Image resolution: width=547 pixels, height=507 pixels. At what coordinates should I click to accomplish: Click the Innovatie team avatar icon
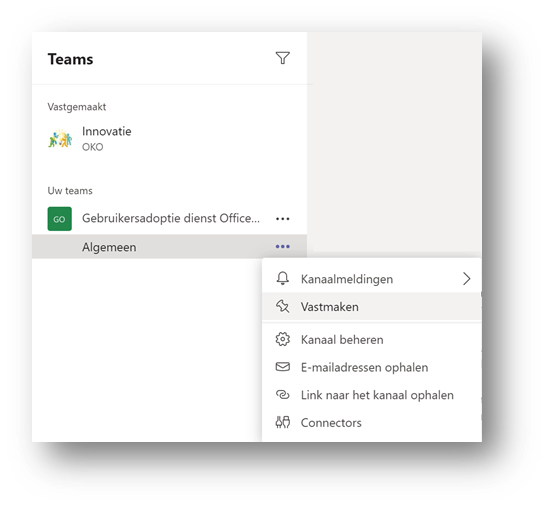[x=60, y=138]
